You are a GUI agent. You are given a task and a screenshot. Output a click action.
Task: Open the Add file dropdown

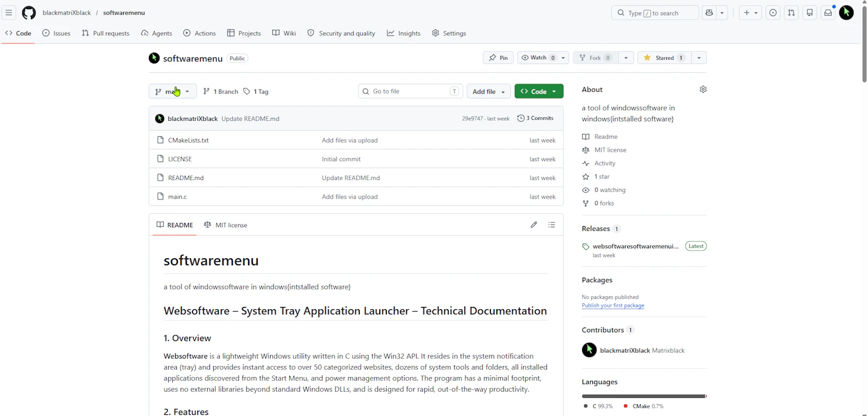click(x=489, y=91)
